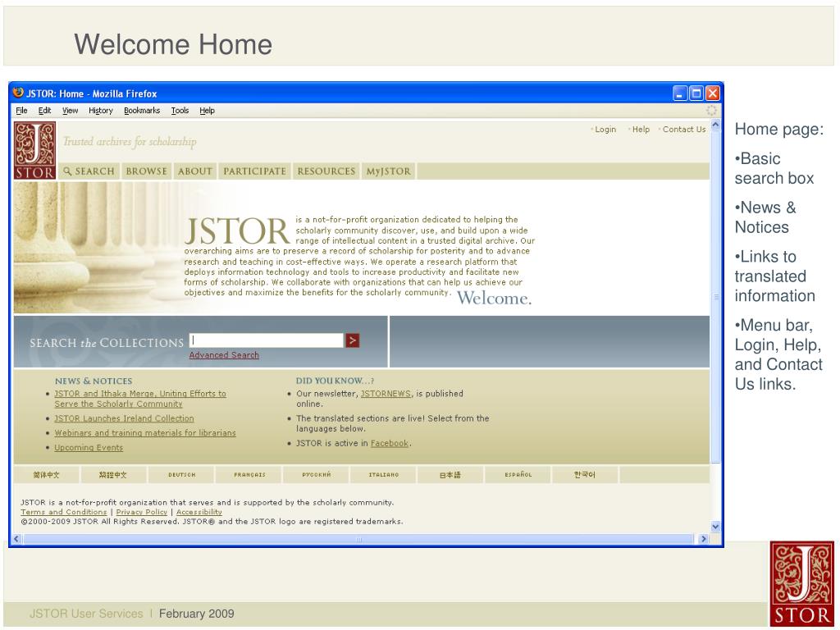Viewport: 840px width, 630px height.
Task: Open the Terms and Conditions link
Action: pyautogui.click(x=64, y=512)
